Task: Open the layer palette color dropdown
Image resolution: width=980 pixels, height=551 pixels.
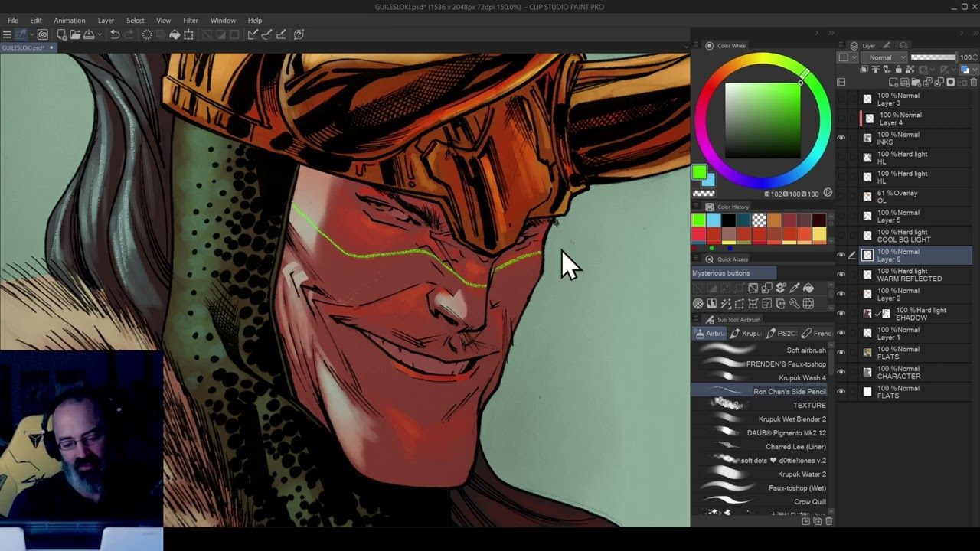Action: click(847, 57)
